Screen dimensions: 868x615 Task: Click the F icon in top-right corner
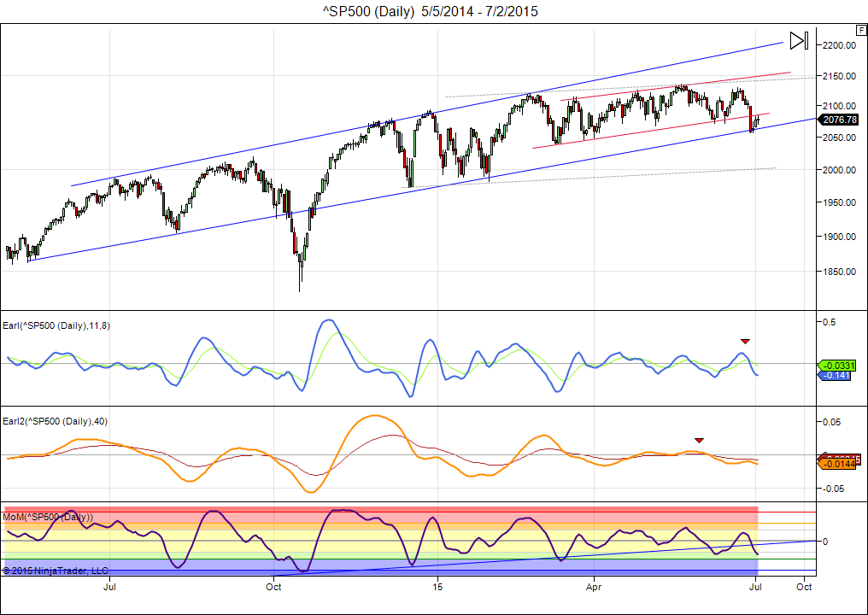[x=860, y=28]
